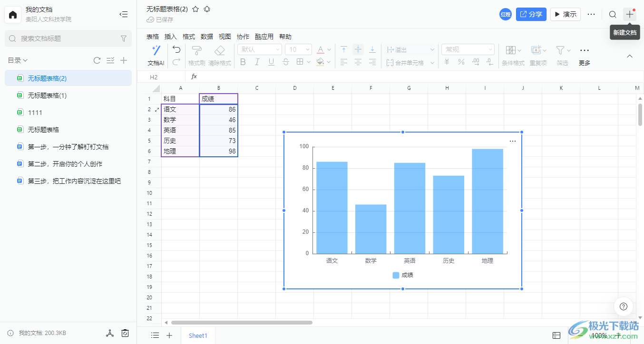Open the cell borders dropdown
The image size is (644, 344).
click(x=303, y=62)
